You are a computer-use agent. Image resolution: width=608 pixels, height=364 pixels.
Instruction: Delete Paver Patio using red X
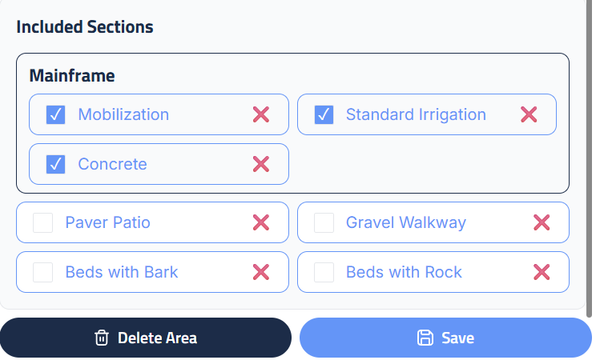(x=261, y=222)
